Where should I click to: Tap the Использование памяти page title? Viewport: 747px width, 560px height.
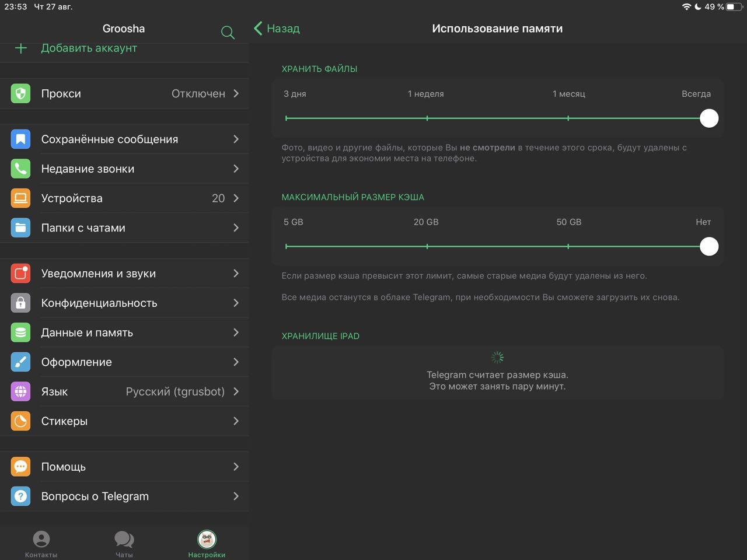click(x=497, y=28)
